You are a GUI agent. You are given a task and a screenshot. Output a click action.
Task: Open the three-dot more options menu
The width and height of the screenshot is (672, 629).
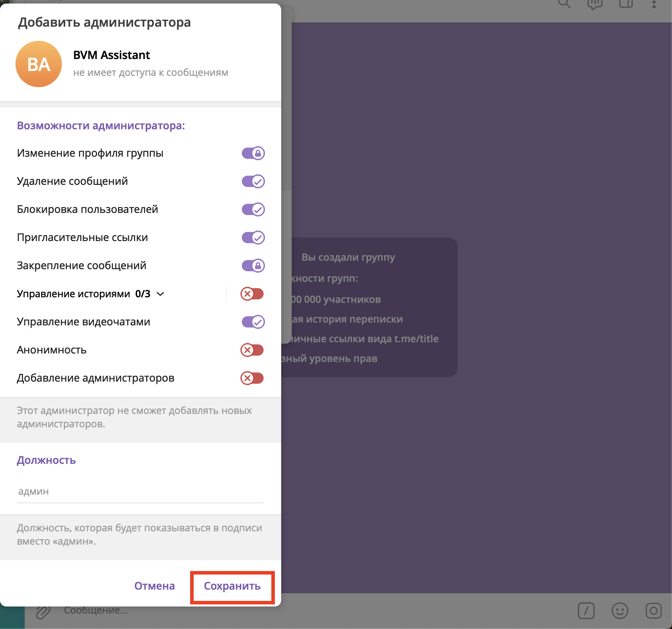coord(654,4)
